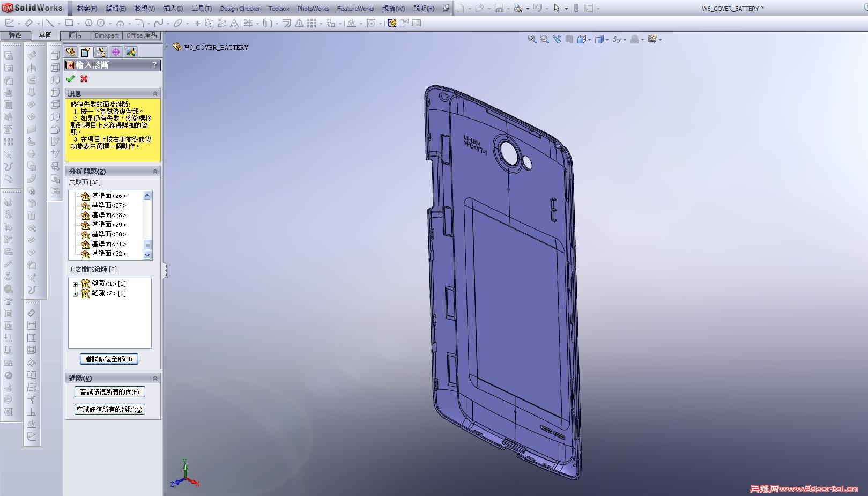Open the FeatureWorks menu
This screenshot has height=496, width=868.
(355, 9)
